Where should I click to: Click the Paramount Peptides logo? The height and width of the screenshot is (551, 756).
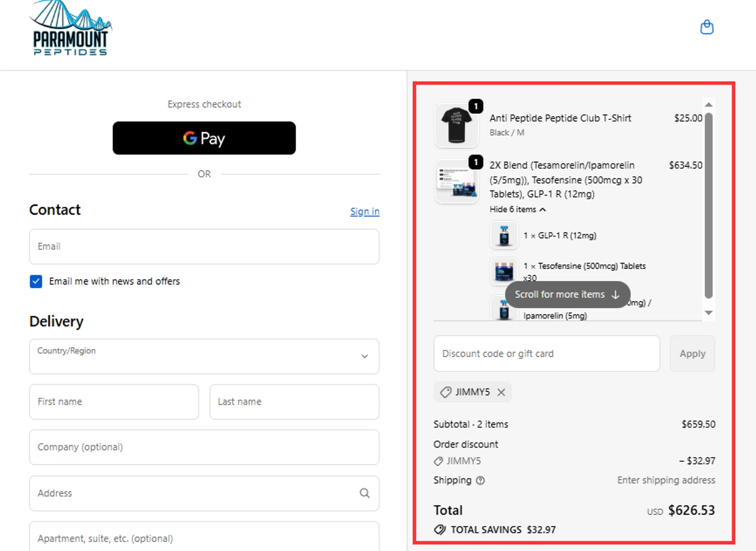click(x=71, y=28)
